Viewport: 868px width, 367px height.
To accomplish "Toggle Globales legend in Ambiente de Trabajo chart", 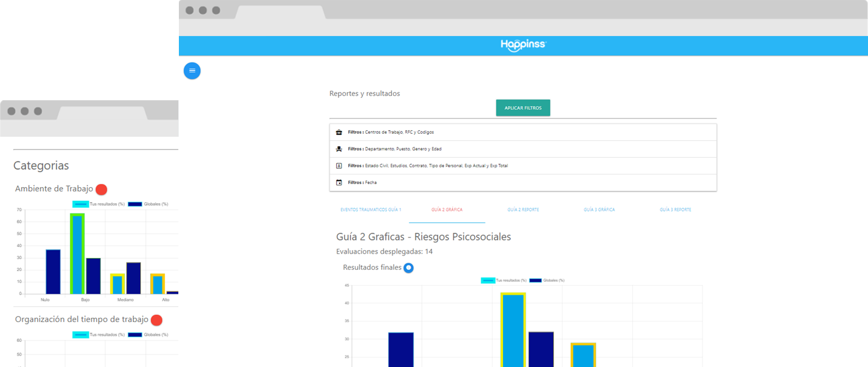I will coord(148,204).
